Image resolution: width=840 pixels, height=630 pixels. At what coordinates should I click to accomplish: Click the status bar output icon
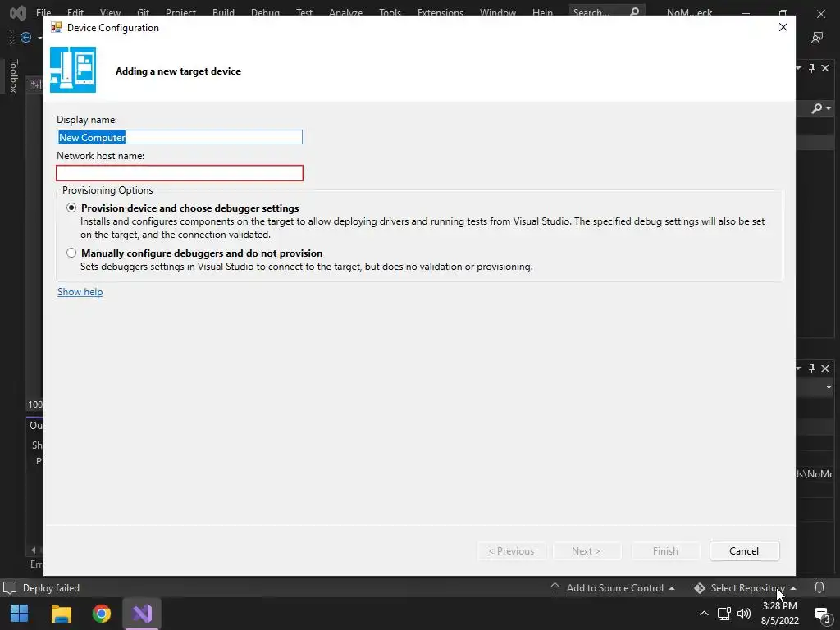tap(10, 587)
